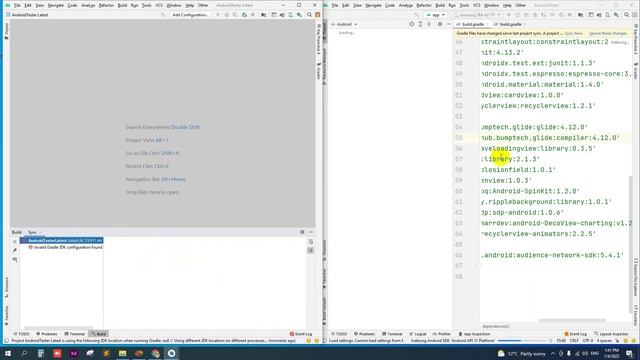Open SDK Manager icon in left window toolbar
The height and width of the screenshot is (360, 640).
299,15
